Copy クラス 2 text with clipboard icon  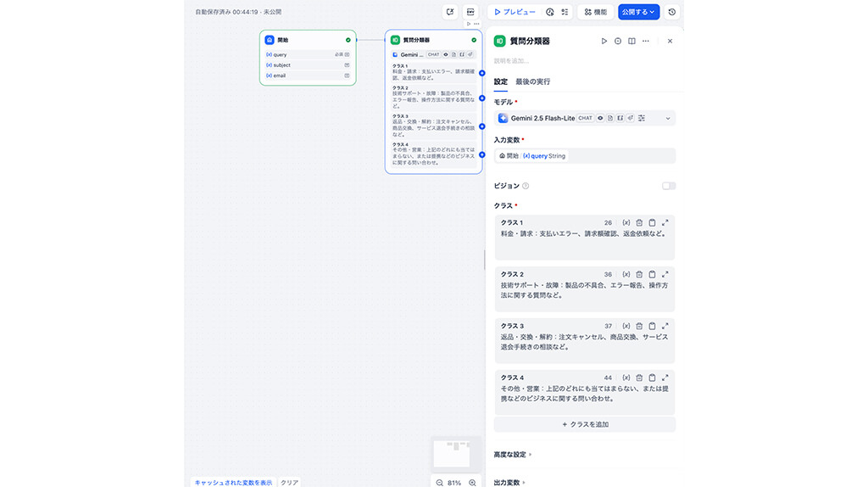tap(652, 274)
